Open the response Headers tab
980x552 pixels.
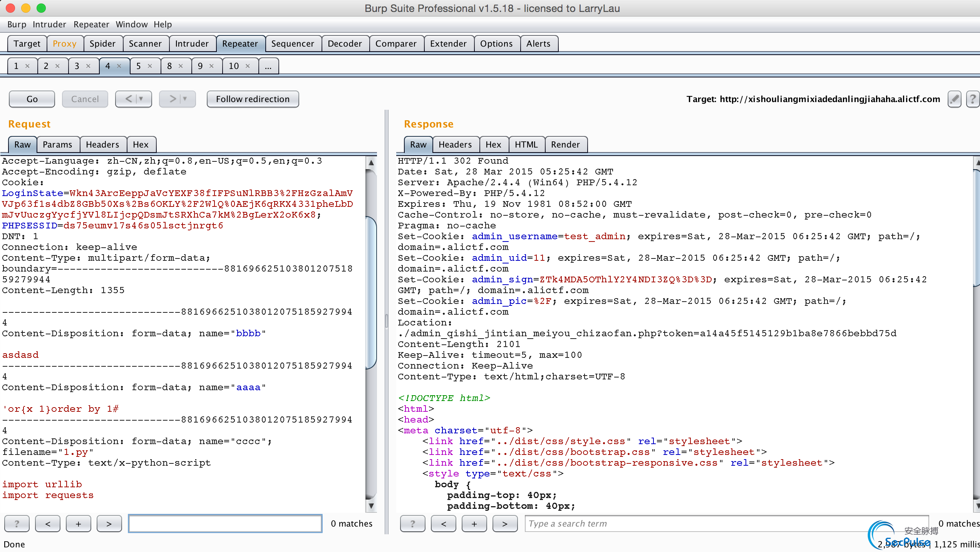coord(455,144)
